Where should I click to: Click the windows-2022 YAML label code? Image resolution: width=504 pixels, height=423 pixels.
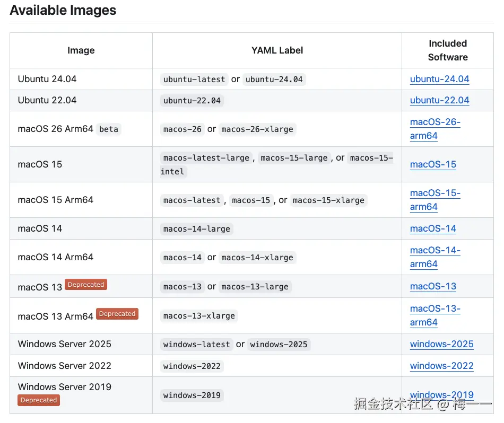click(192, 366)
